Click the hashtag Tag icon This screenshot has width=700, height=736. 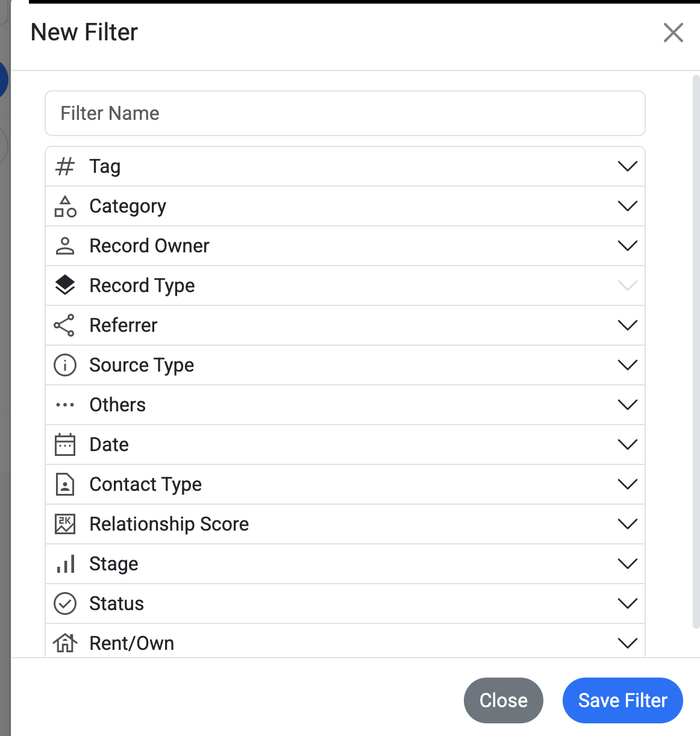65,166
